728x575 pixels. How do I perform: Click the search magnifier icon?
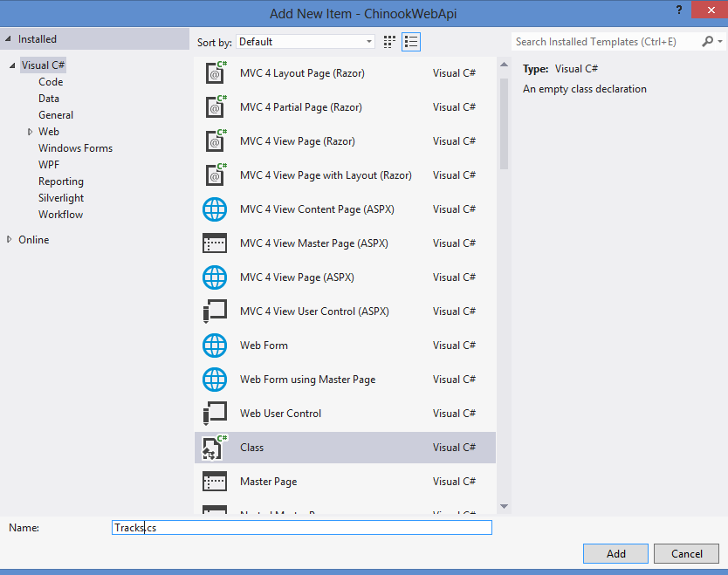pos(707,41)
